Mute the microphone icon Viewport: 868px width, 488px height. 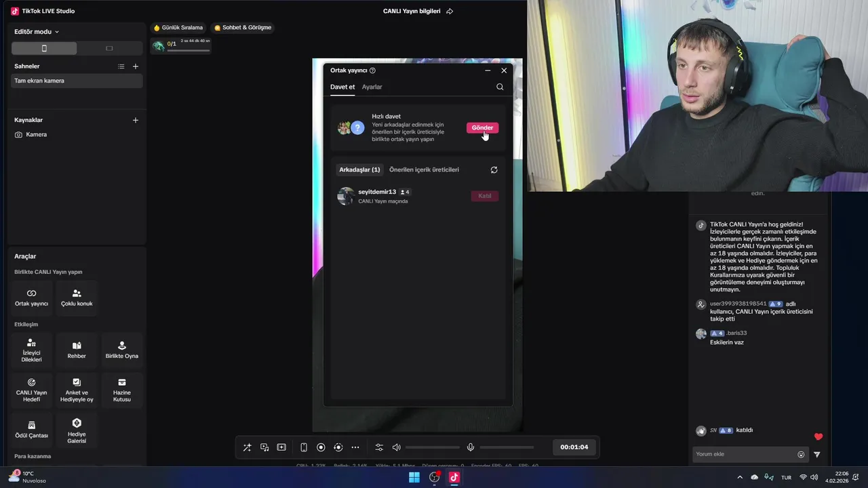coord(471,447)
